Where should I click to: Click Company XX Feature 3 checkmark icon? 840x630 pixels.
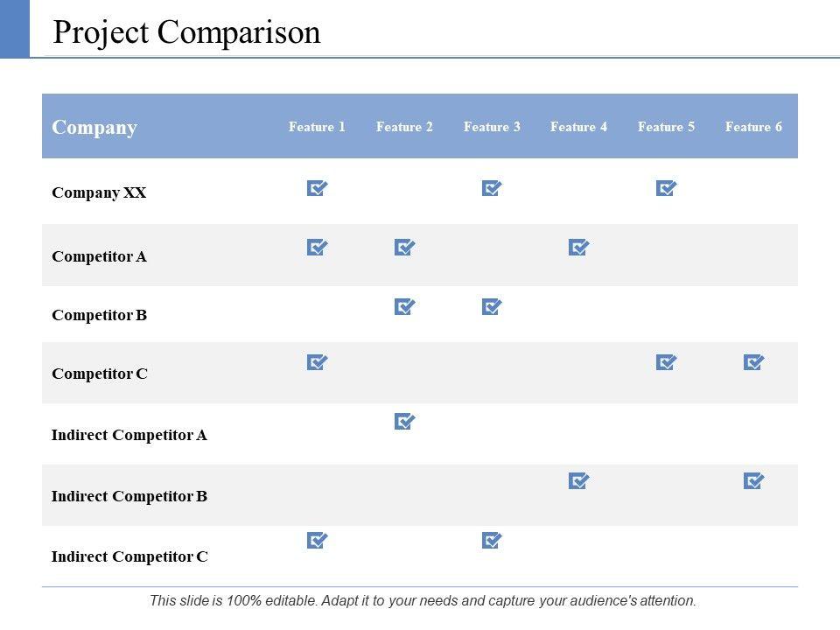(492, 188)
